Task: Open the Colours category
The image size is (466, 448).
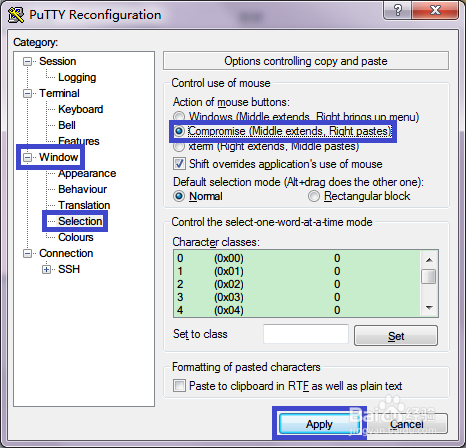Action: tap(76, 237)
